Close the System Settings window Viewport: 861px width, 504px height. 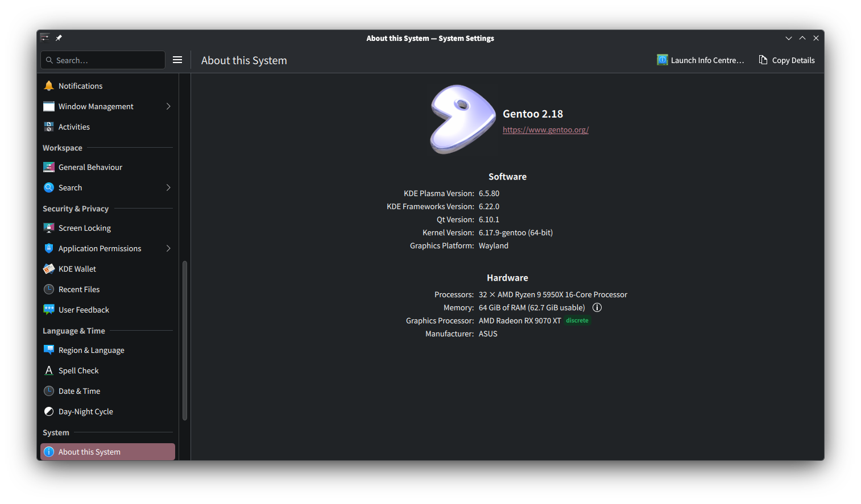coord(816,38)
